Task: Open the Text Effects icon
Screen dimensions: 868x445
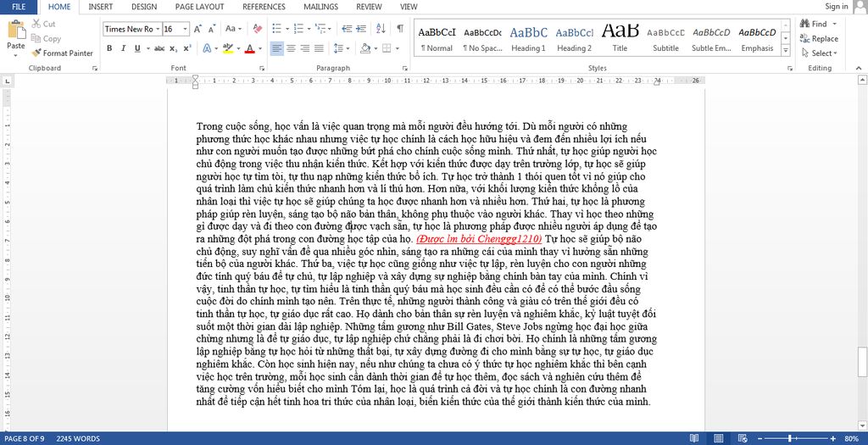Action: tap(207, 48)
